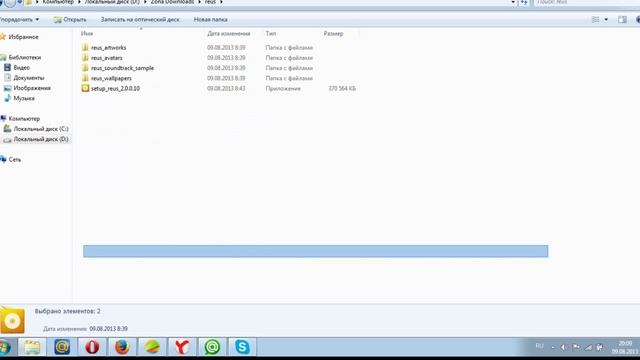Screen dimensions: 640x360
Task: Click the volume speaker tray icon
Action: click(x=564, y=347)
